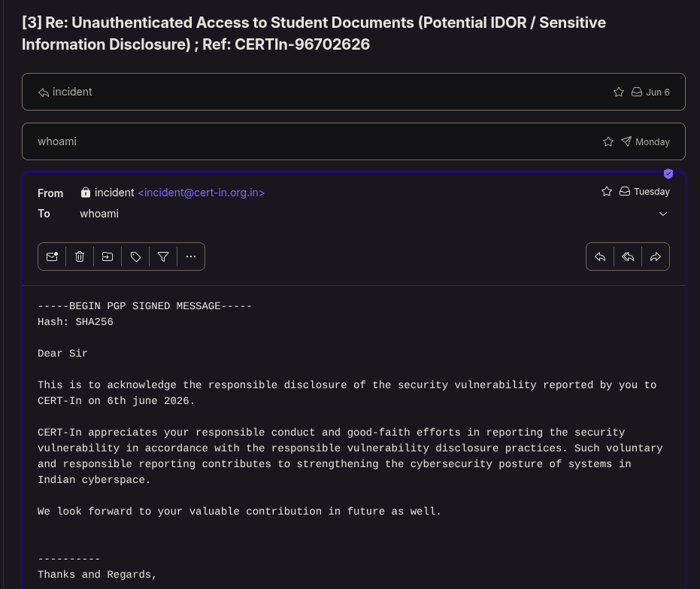Click the sent paper-plane icon beside Monday
This screenshot has height=589, width=700.
(x=626, y=141)
